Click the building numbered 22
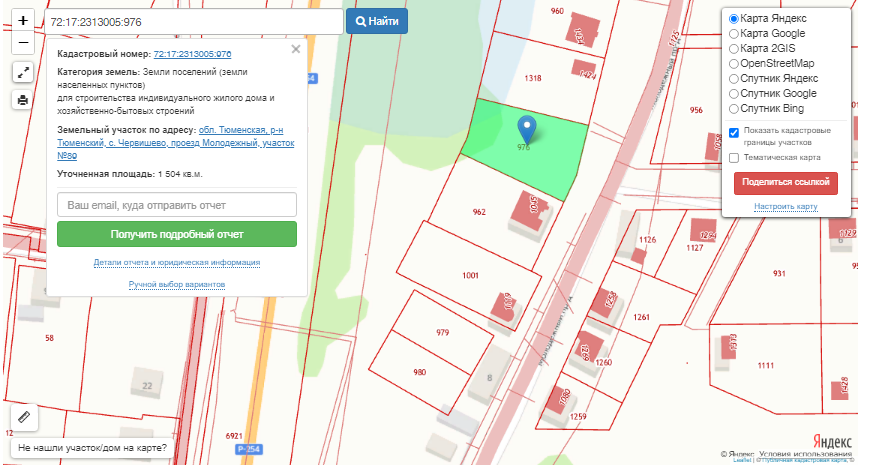The height and width of the screenshot is (473, 872). (x=147, y=385)
